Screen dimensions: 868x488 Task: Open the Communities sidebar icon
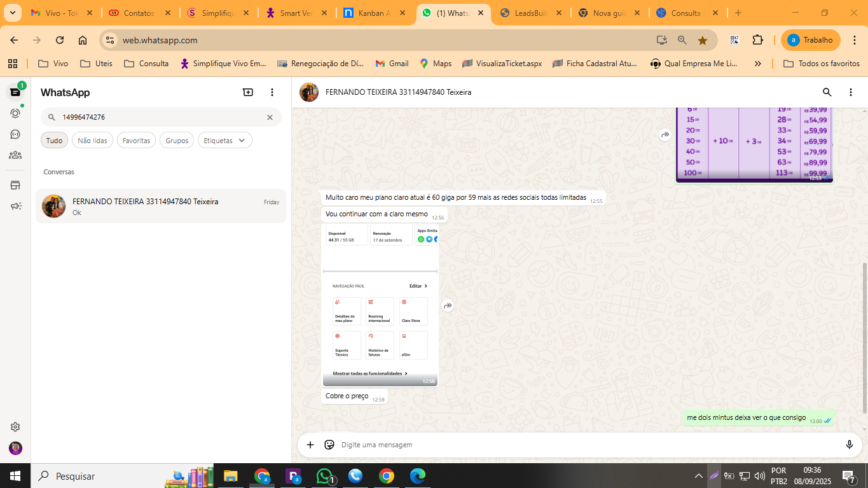coord(15,155)
